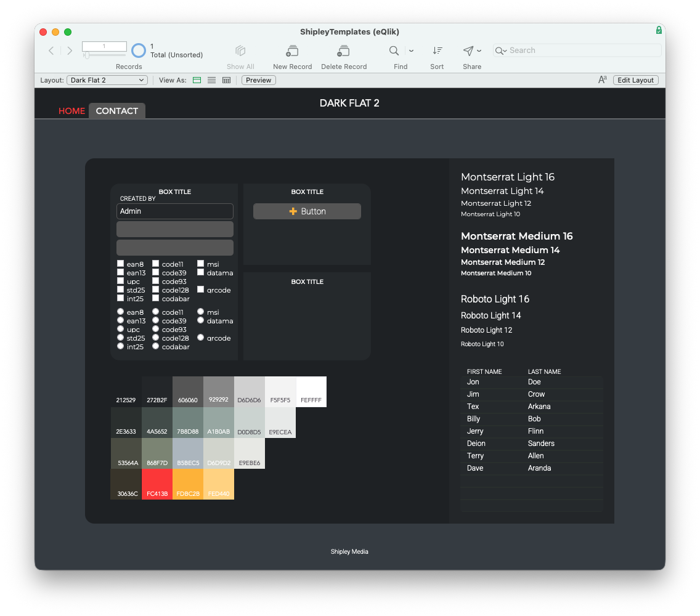Switch to the CONTACT tab
The image size is (700, 616).
(x=117, y=111)
